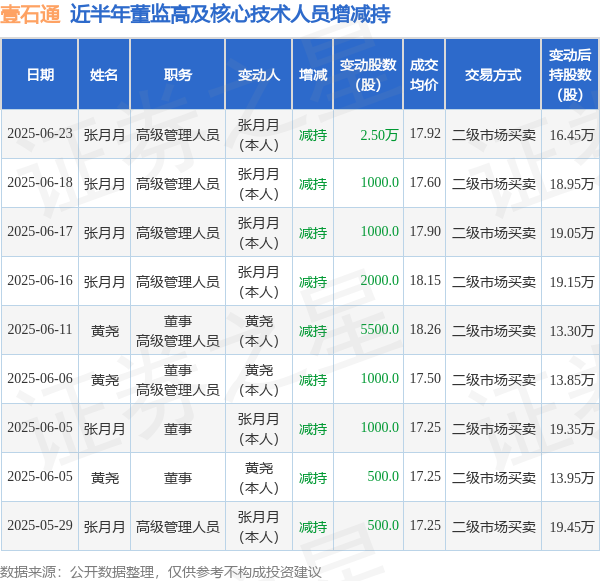Click the 2.50万 share change value
Screen dimensions: 600x581
coord(379,135)
